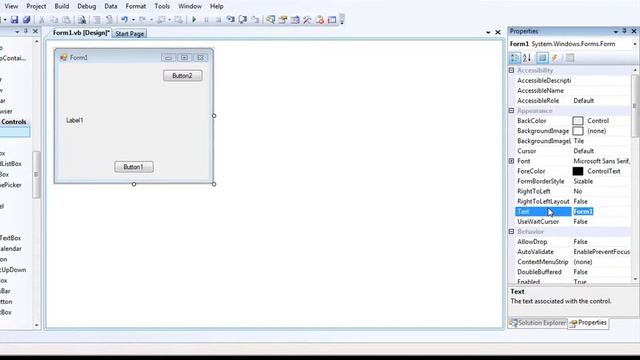Click the Step Over debug icon
640x360 pixels.
point(243,20)
